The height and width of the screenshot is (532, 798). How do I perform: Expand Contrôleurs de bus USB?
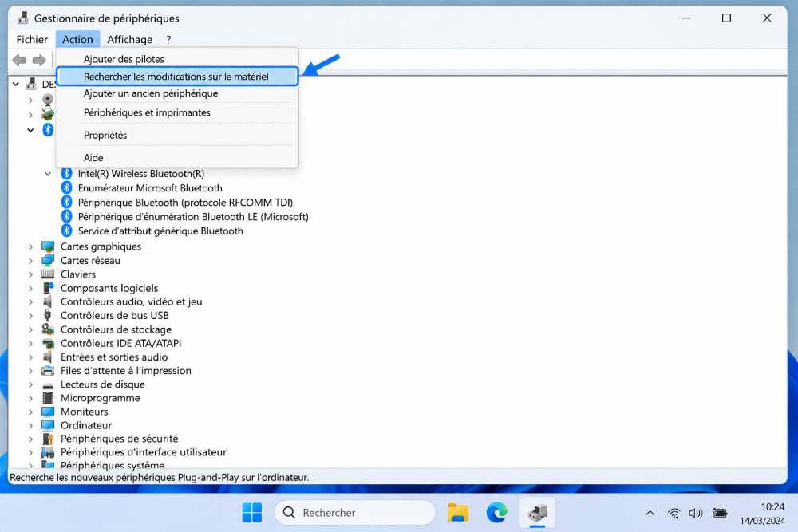(30, 315)
